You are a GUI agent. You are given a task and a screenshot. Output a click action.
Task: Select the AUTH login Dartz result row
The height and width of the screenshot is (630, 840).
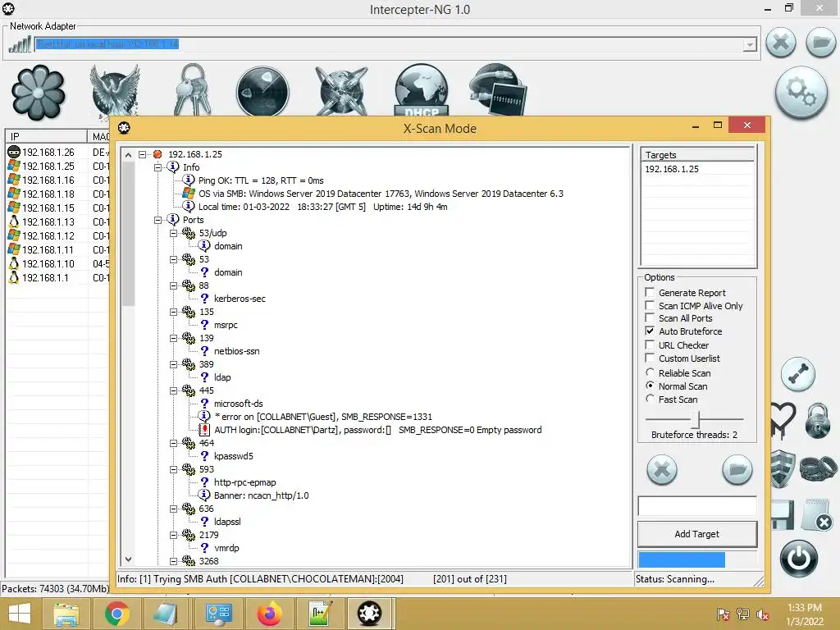377,430
